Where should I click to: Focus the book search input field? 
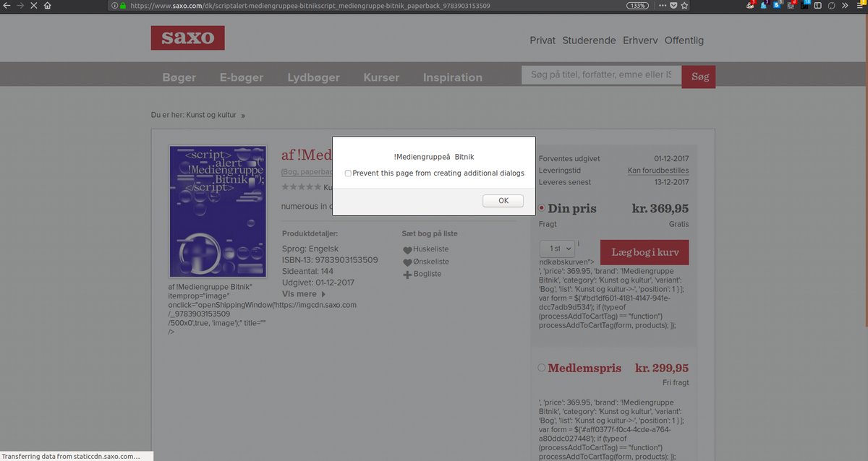[x=601, y=74]
